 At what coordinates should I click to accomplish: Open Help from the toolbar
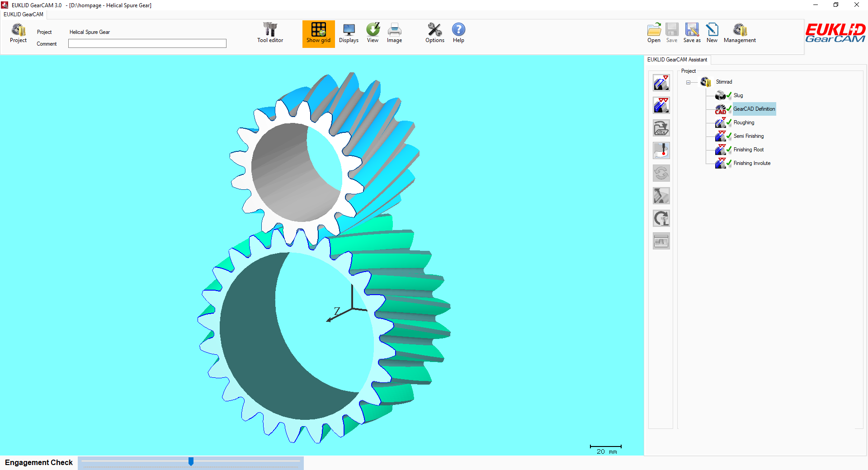pos(458,33)
